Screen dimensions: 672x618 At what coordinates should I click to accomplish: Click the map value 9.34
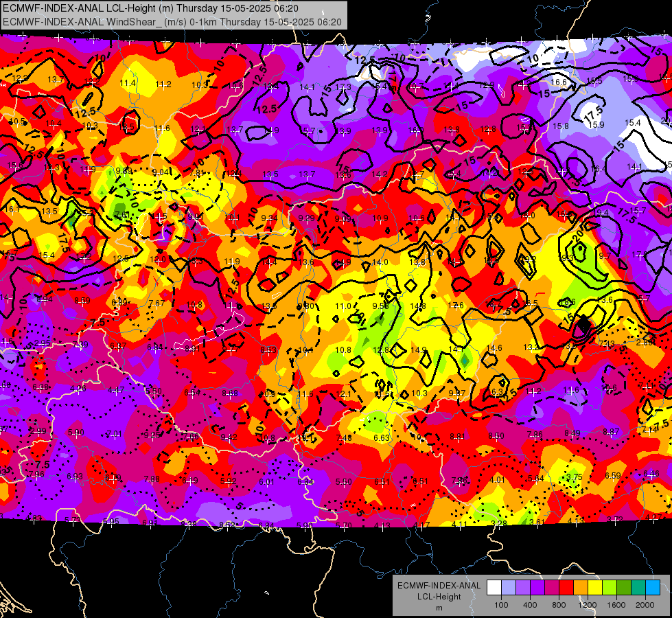269,218
